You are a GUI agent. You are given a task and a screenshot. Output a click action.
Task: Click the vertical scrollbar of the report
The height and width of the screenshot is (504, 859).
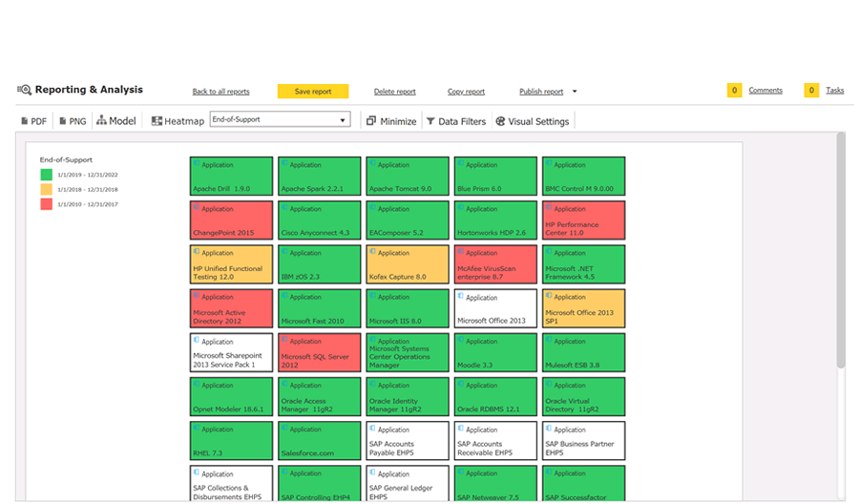pos(841,248)
